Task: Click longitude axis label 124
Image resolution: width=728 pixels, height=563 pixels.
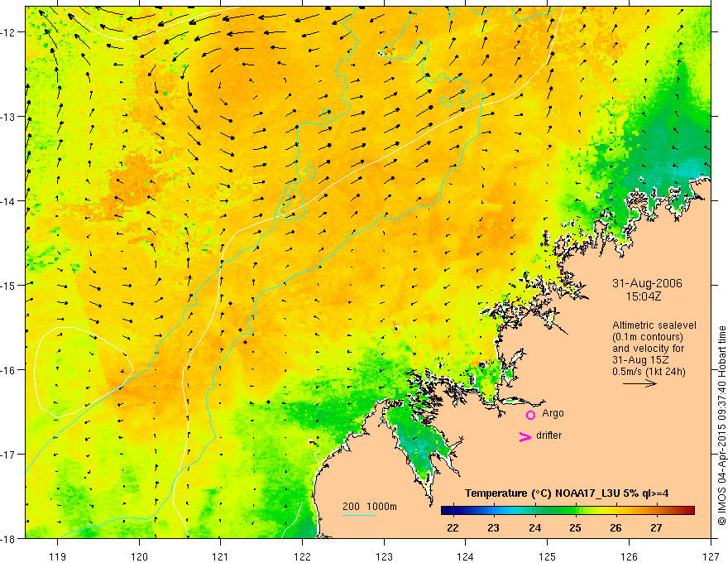Action: [466, 556]
